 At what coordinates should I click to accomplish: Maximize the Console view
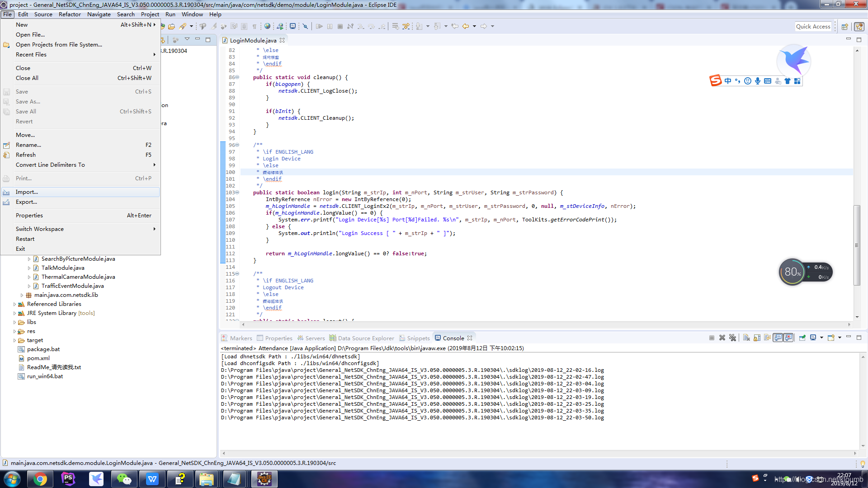point(859,338)
